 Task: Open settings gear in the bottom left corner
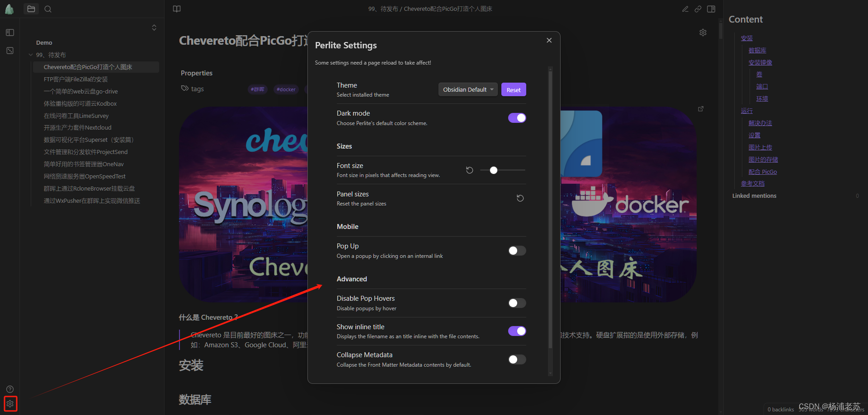[x=10, y=404]
